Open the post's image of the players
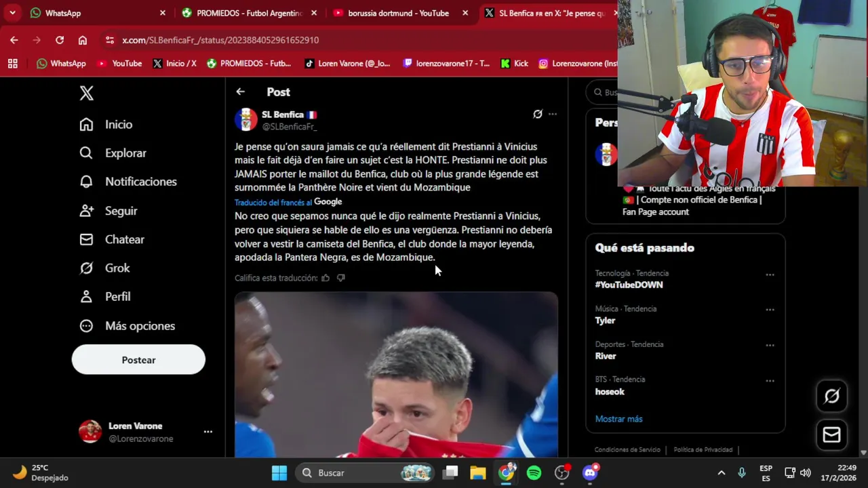 click(396, 375)
